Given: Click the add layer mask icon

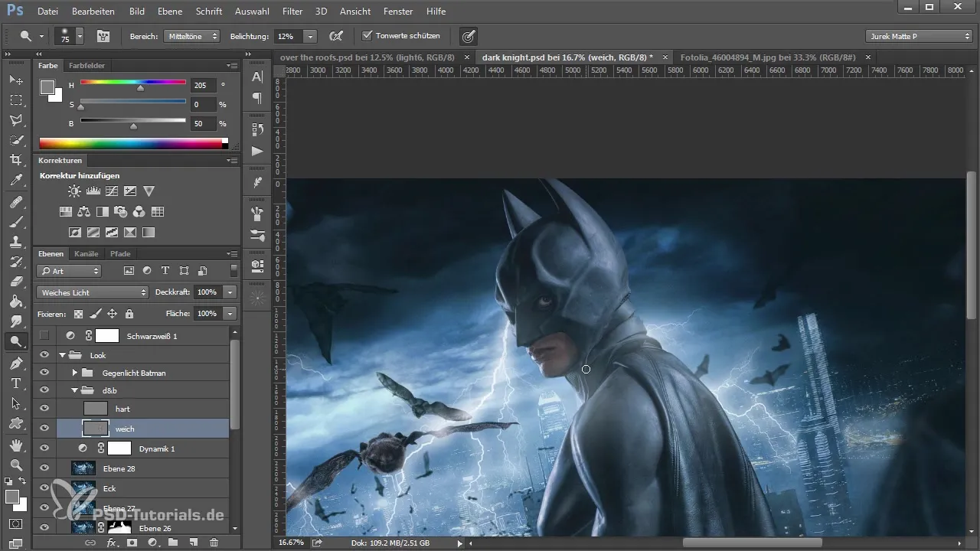Looking at the screenshot, I should click(132, 543).
